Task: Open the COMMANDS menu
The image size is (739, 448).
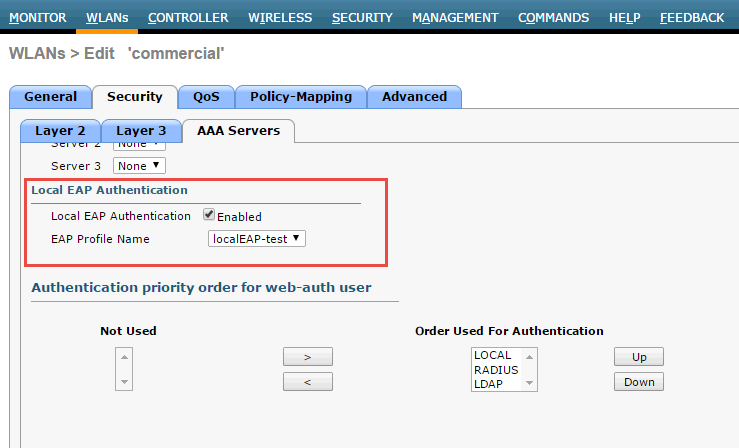Action: pos(553,18)
